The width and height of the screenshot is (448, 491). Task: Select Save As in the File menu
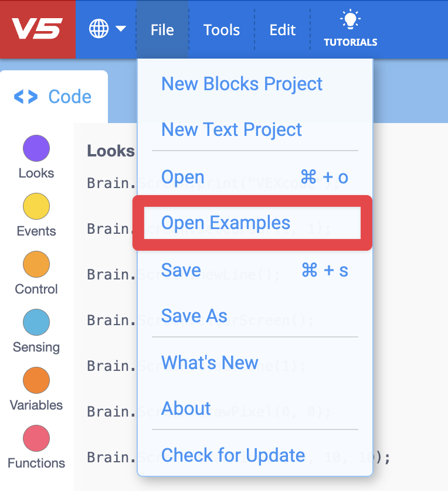coord(194,316)
